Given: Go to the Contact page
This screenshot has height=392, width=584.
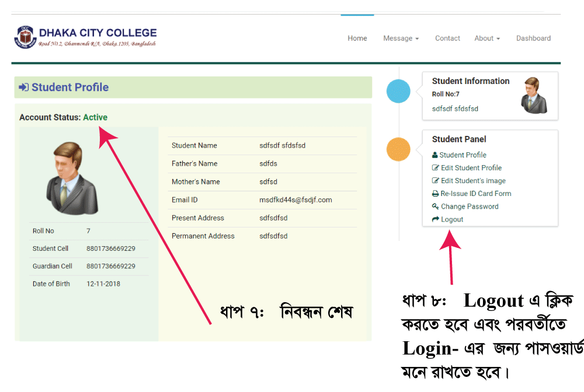Looking at the screenshot, I should [447, 38].
